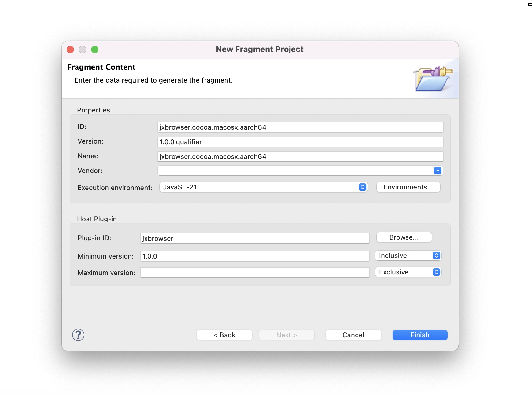Open the Inclusive minimum version dropdown
This screenshot has height=393, width=532.
pos(408,255)
